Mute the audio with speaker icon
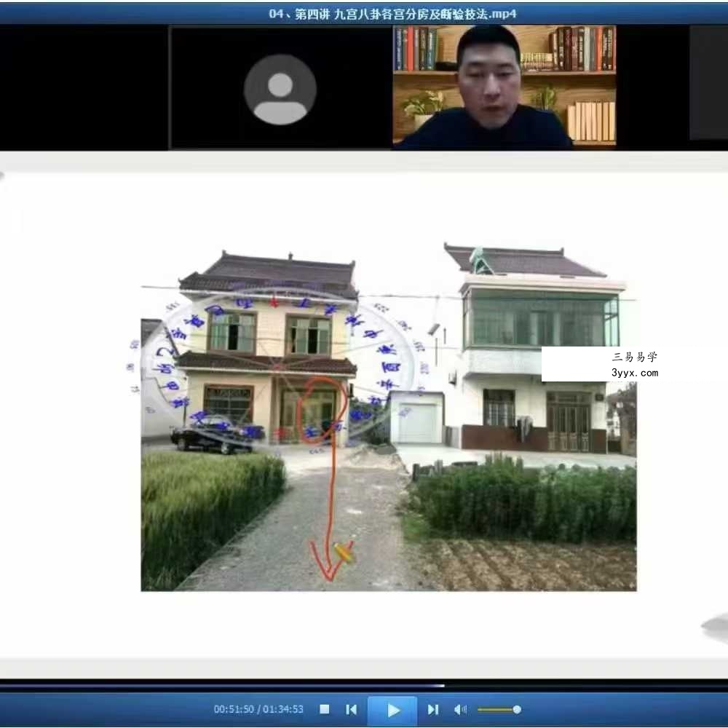728x728 pixels. click(459, 709)
